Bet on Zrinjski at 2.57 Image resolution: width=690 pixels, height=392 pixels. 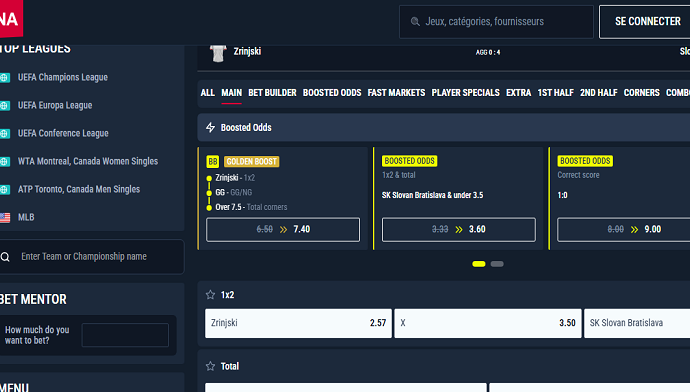(x=298, y=323)
